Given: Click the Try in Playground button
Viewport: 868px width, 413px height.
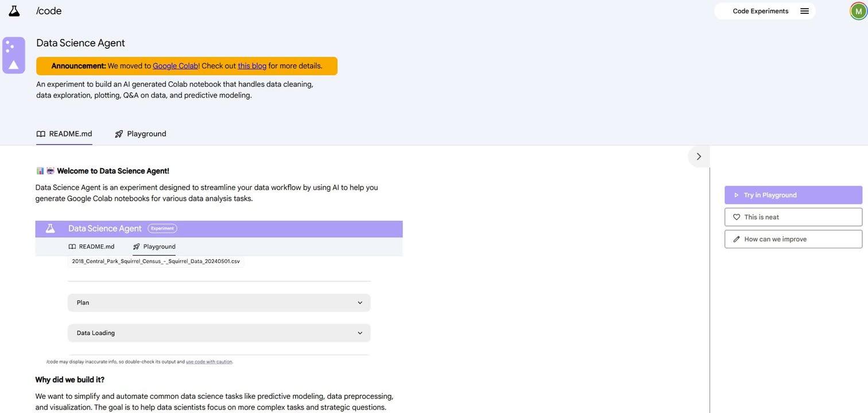Looking at the screenshot, I should click(x=793, y=195).
